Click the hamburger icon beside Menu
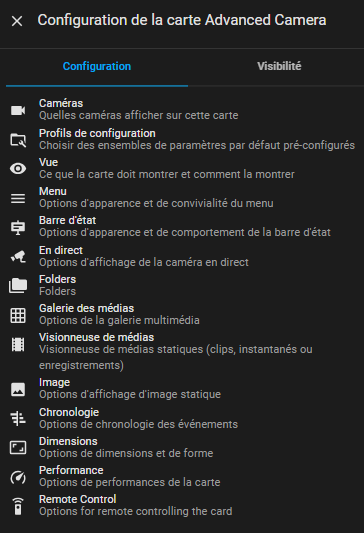 pos(18,198)
